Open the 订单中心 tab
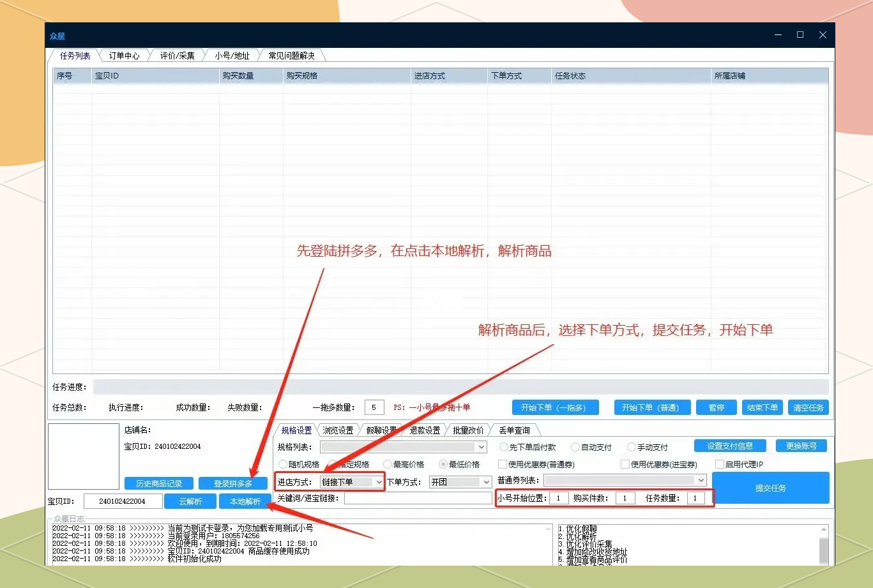The width and height of the screenshot is (873, 588). 124,56
